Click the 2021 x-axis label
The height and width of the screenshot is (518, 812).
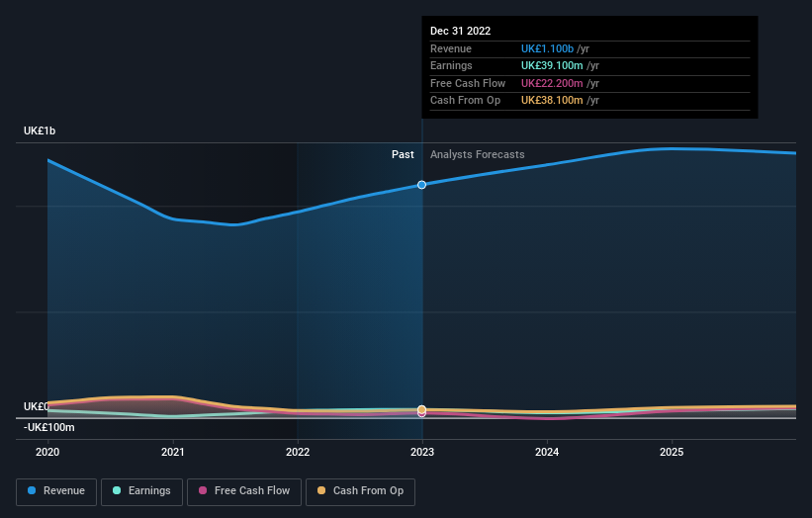(172, 452)
